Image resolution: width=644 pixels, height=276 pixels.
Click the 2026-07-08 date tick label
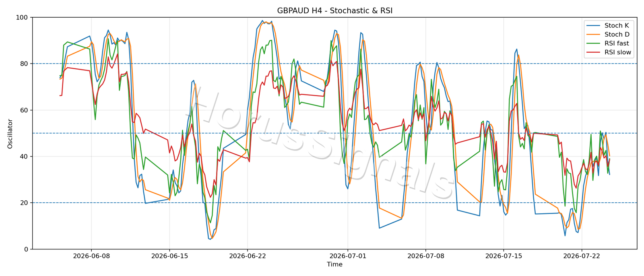coord(425,256)
